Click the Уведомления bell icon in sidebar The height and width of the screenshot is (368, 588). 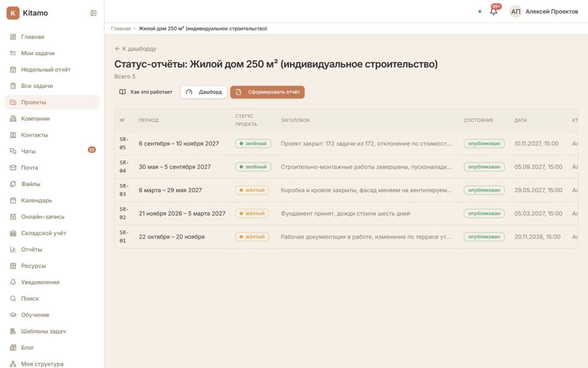pos(13,282)
